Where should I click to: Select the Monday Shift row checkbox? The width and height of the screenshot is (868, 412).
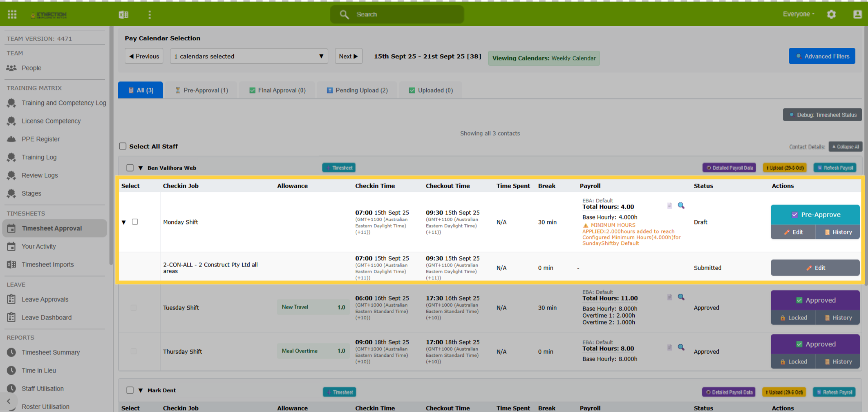pos(135,222)
